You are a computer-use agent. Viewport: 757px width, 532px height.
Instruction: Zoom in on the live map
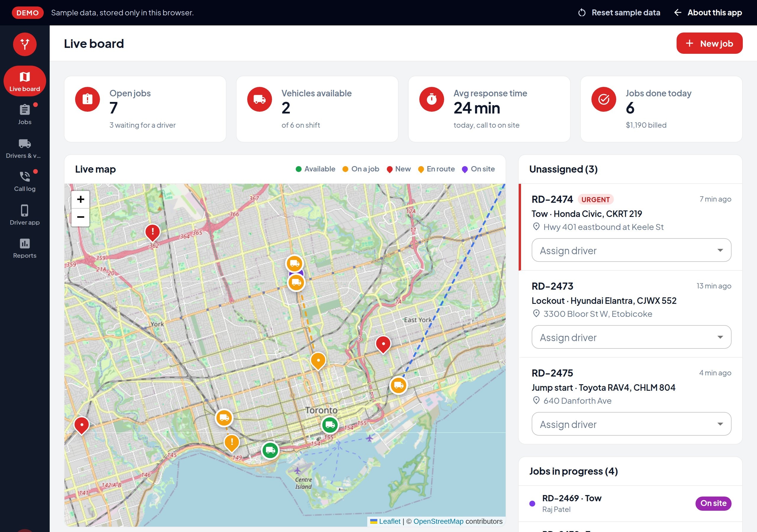click(80, 199)
